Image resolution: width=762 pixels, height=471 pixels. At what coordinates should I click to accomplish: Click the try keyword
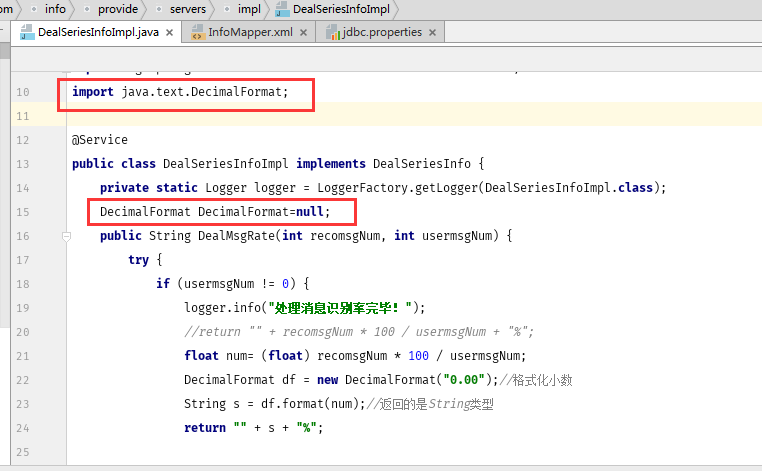pos(139,260)
